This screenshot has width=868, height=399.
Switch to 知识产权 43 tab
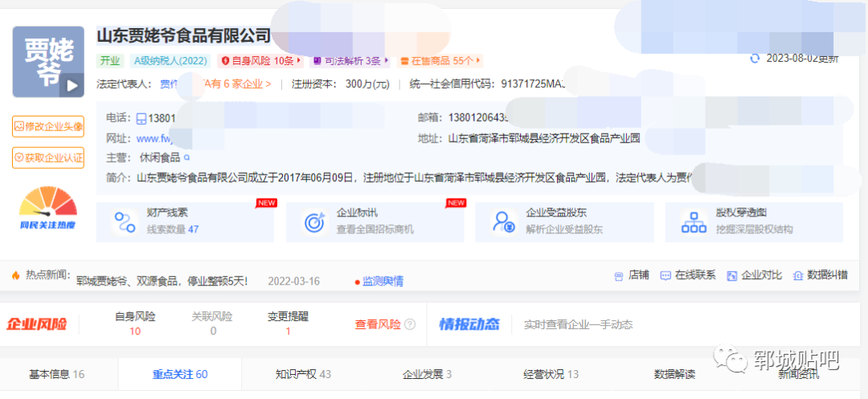coord(303,374)
